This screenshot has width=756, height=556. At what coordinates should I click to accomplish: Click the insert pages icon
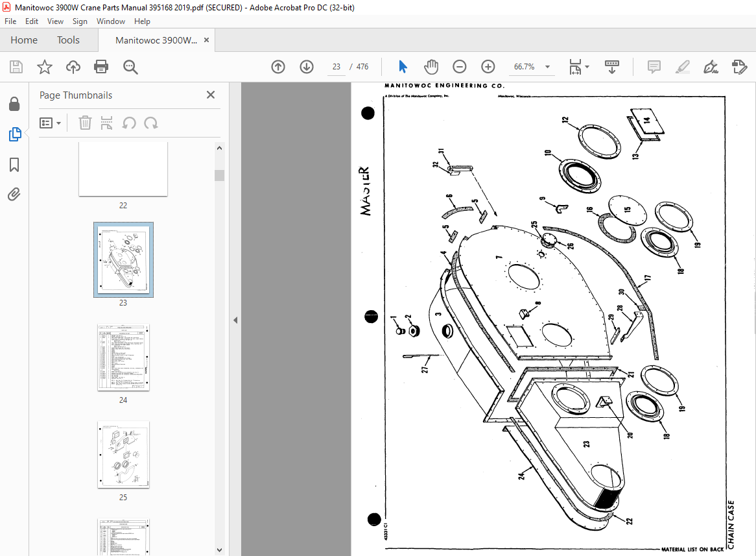tap(106, 123)
